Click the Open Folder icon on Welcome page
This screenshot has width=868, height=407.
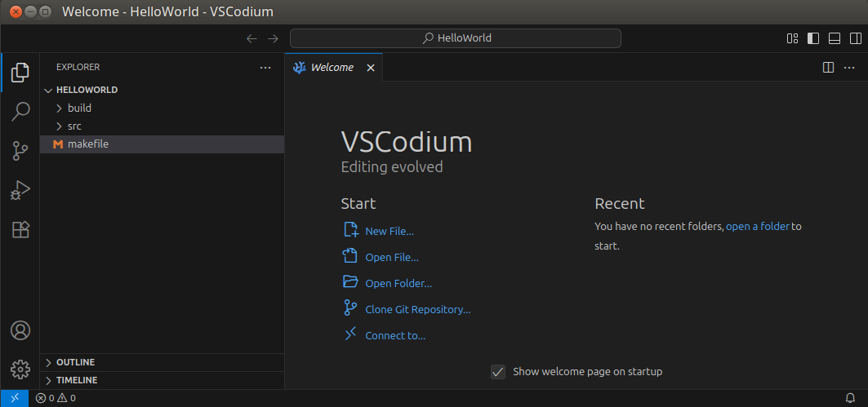click(x=350, y=282)
